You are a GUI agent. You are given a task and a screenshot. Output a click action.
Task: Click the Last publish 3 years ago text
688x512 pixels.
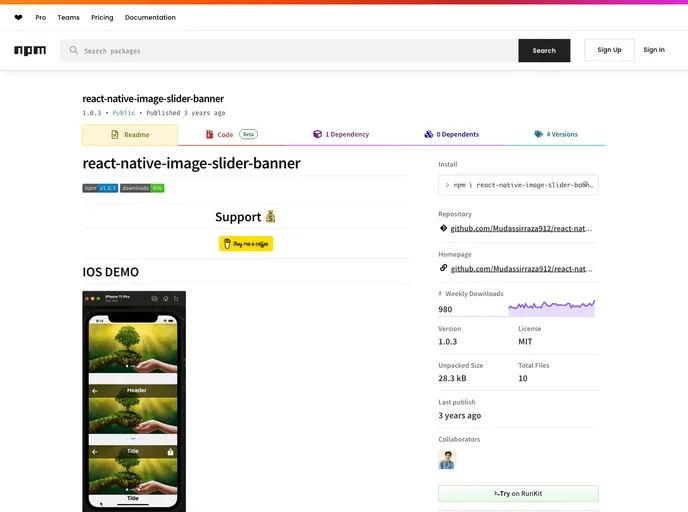click(x=459, y=415)
